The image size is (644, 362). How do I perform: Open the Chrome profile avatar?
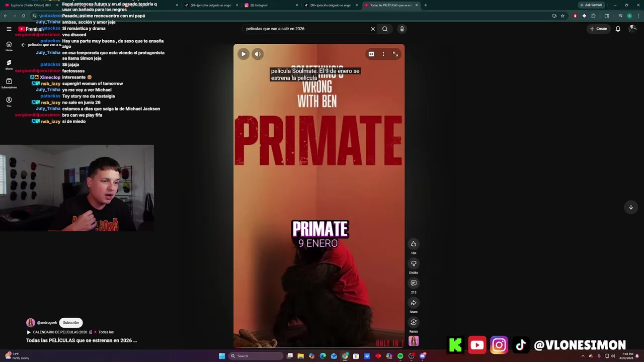[x=629, y=16]
